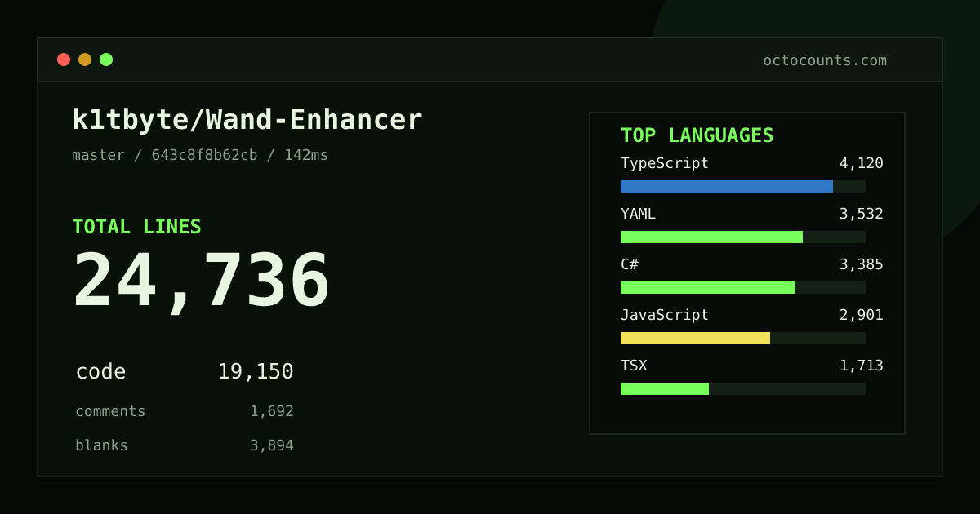Select the TypeScript count 4,120
Image resolution: width=980 pixels, height=514 pixels.
point(862,163)
